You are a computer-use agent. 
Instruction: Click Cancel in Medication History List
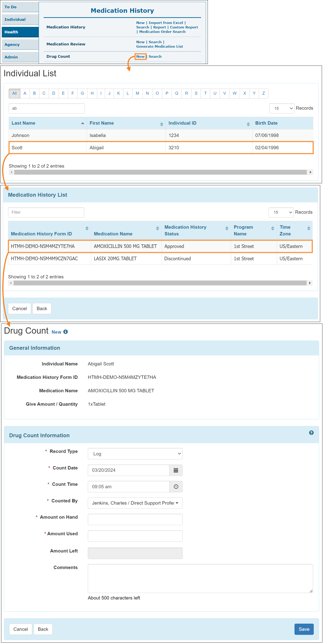[19, 309]
